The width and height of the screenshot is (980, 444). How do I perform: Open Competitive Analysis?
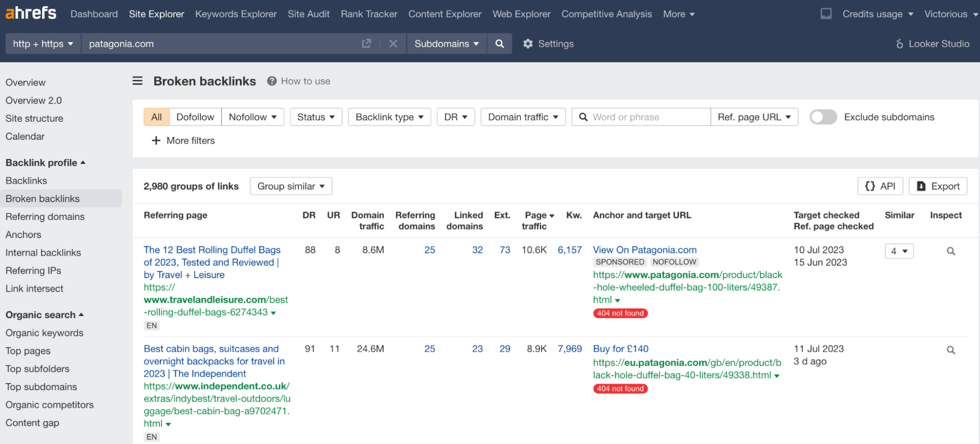[606, 14]
